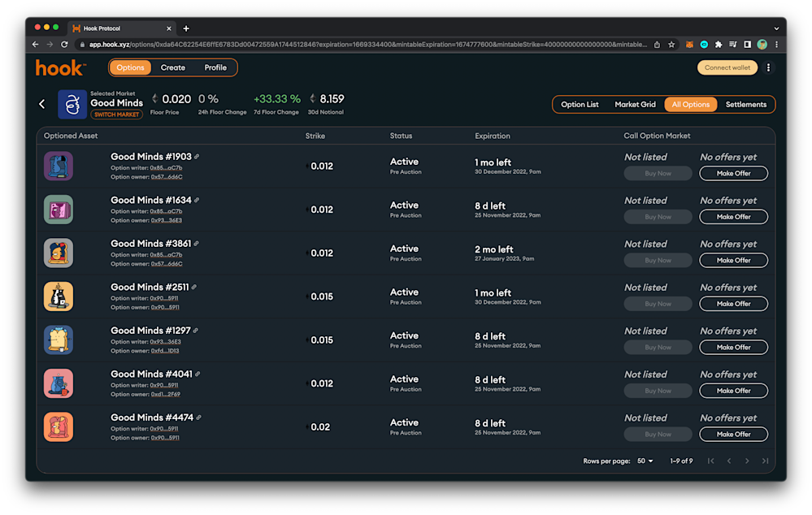Switch to Option List view
The image size is (812, 515).
(580, 105)
